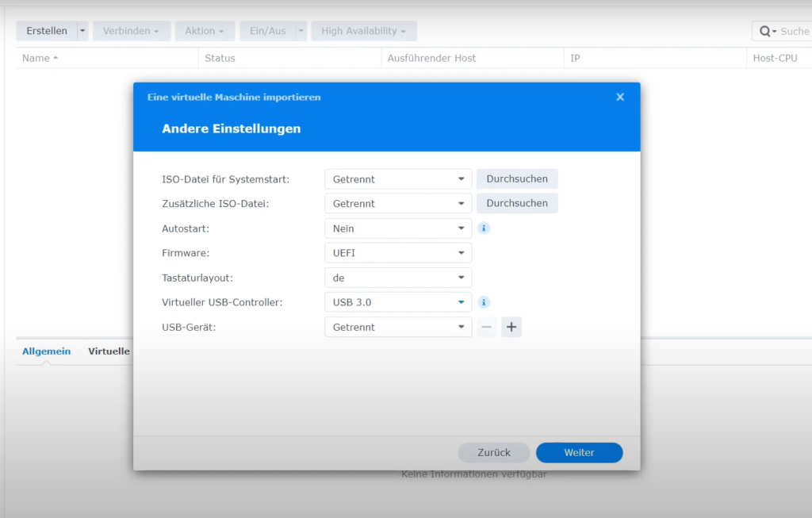
Task: Click the USB-Controller info icon
Action: pyautogui.click(x=484, y=302)
